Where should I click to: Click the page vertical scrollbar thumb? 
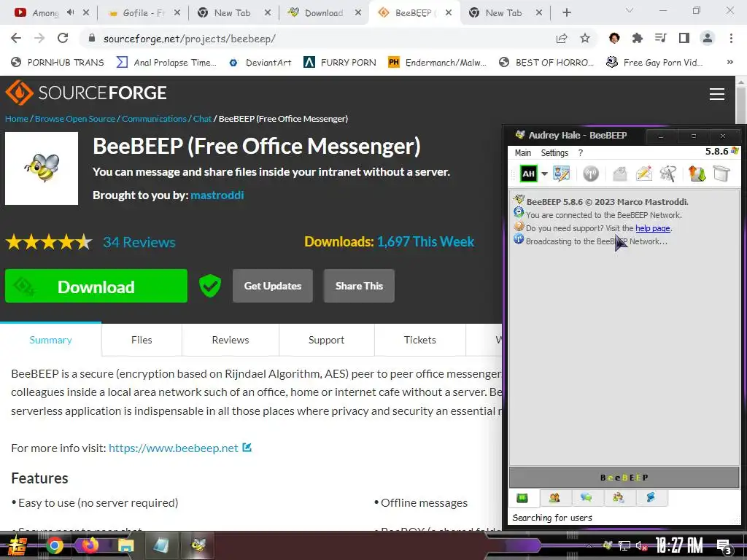(x=741, y=107)
